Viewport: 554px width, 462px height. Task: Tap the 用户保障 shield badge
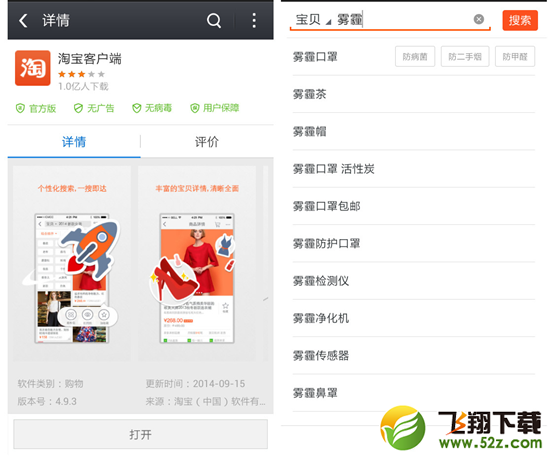click(x=215, y=108)
